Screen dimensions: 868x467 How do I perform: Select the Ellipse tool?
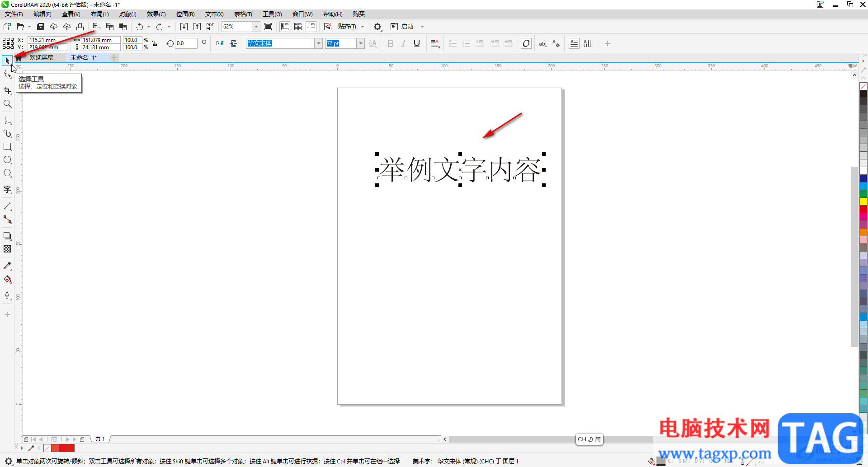point(7,160)
